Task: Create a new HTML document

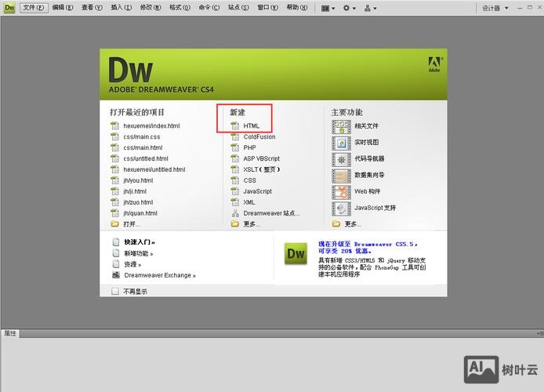Action: [x=251, y=126]
